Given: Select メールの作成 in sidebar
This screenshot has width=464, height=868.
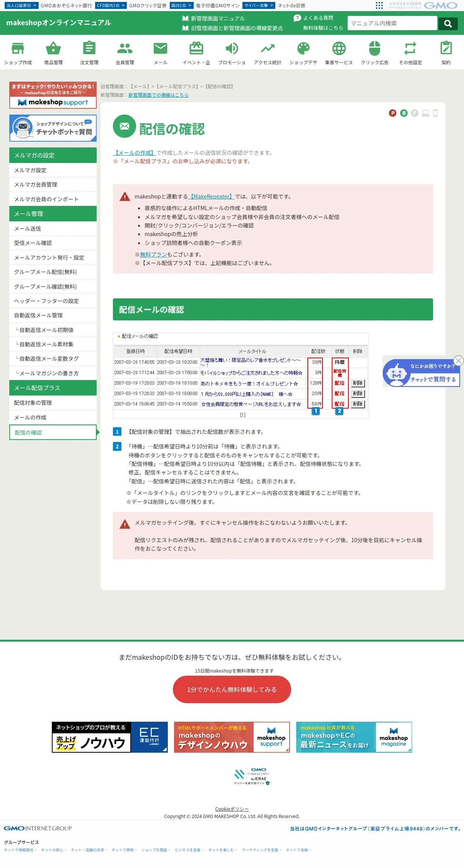Looking at the screenshot, I should [53, 418].
